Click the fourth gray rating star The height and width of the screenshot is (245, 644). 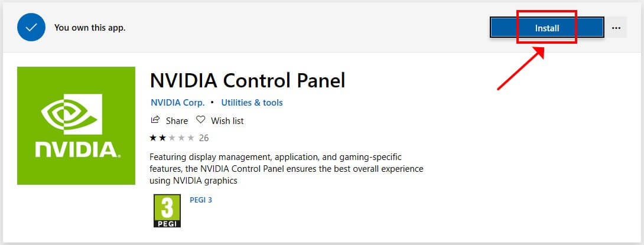point(181,138)
